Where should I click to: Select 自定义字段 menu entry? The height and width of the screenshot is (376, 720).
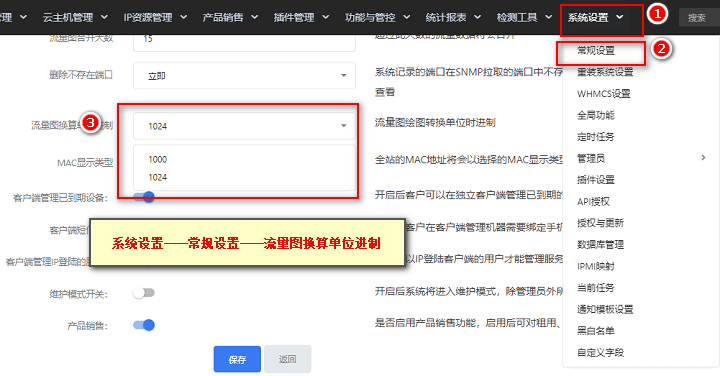pos(600,353)
